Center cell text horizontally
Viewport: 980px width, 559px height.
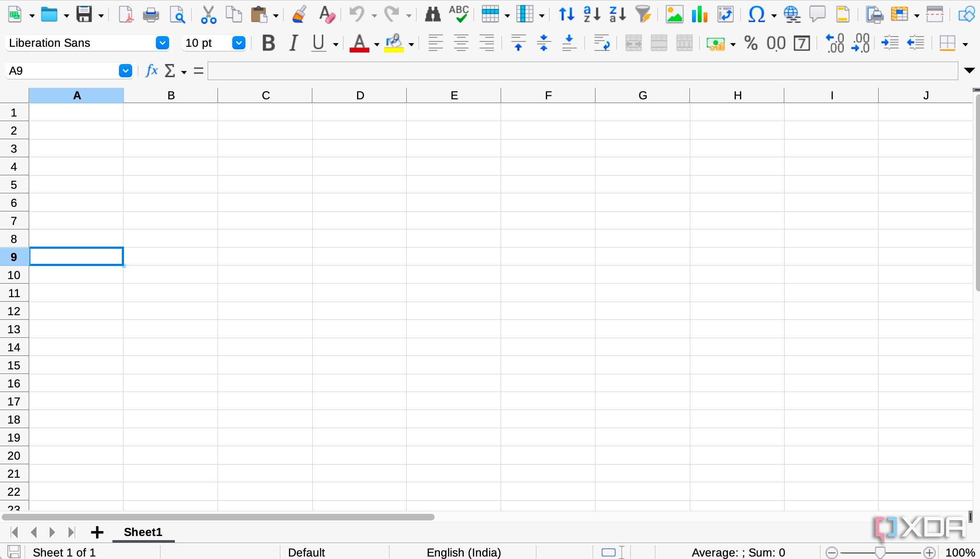click(x=461, y=43)
